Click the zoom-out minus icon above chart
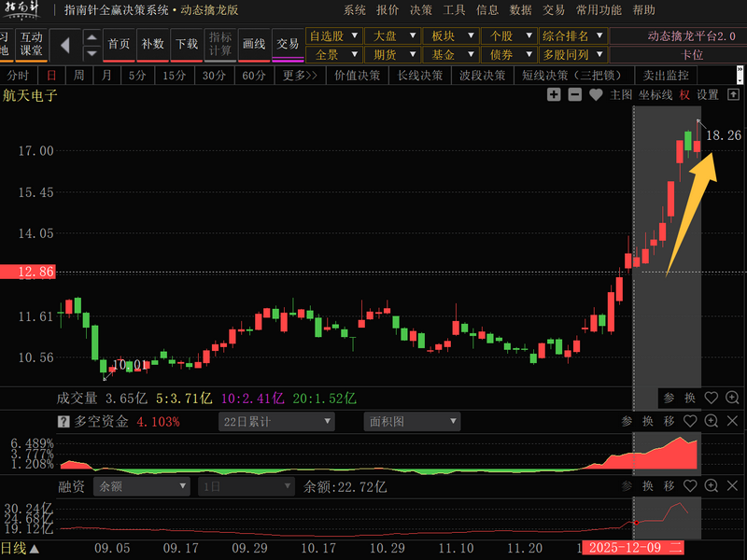Image resolution: width=747 pixels, height=560 pixels. [574, 94]
